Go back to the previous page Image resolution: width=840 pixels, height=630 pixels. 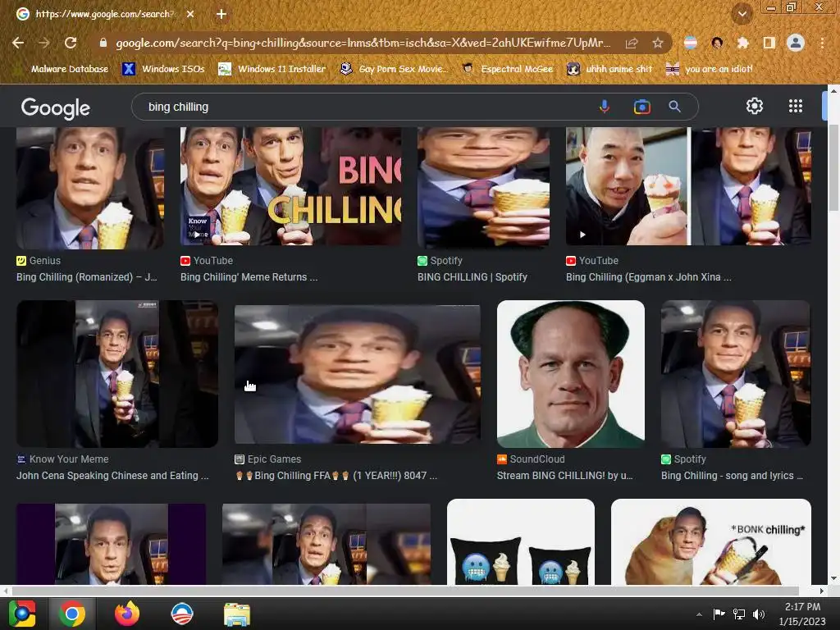click(18, 43)
